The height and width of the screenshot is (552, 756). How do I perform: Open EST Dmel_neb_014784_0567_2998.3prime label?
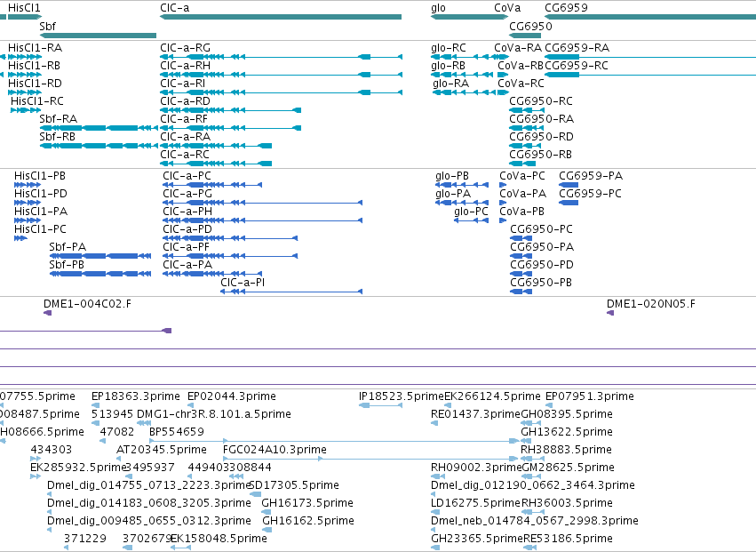point(535,521)
